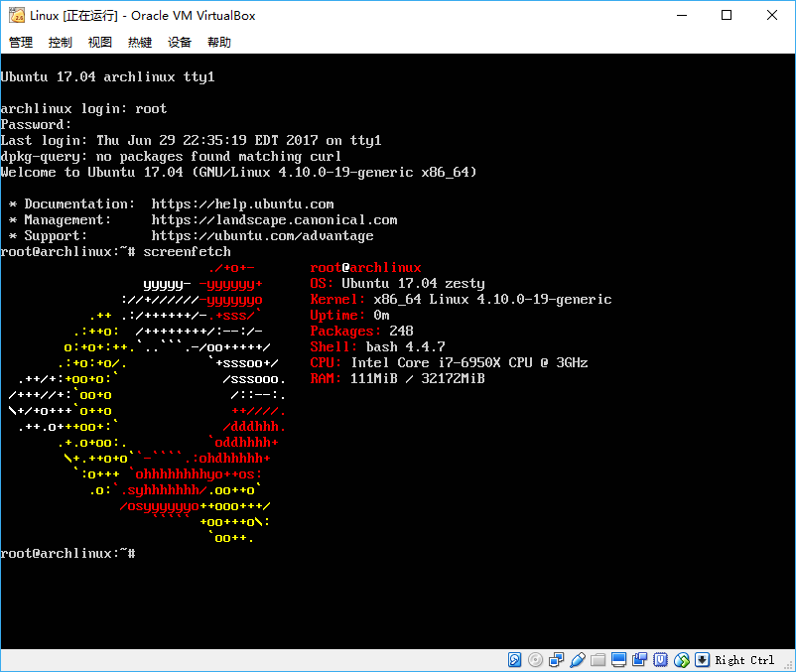Viewport: 796px width, 672px height.
Task: Click the window resize grip in status bar
Action: point(790,665)
